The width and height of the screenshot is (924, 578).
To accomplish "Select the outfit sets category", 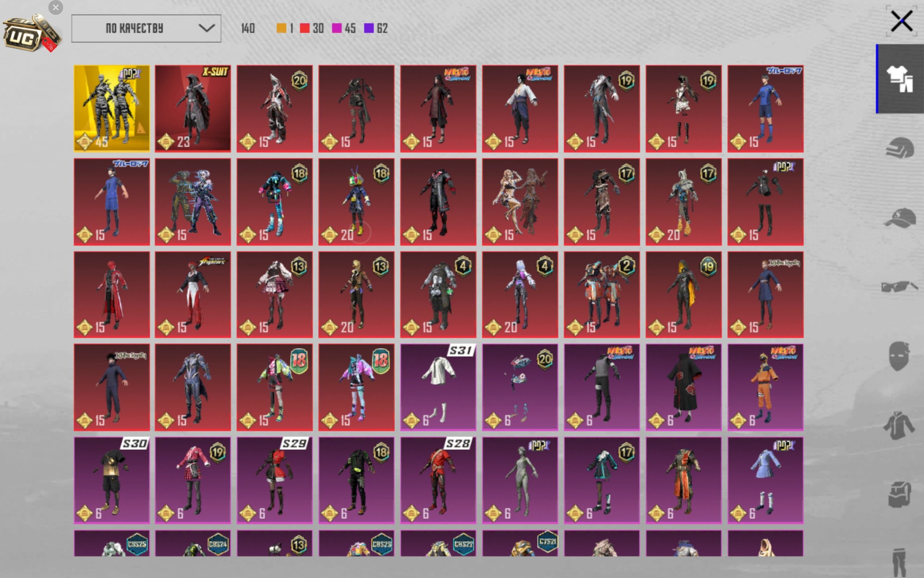I will pyautogui.click(x=900, y=79).
